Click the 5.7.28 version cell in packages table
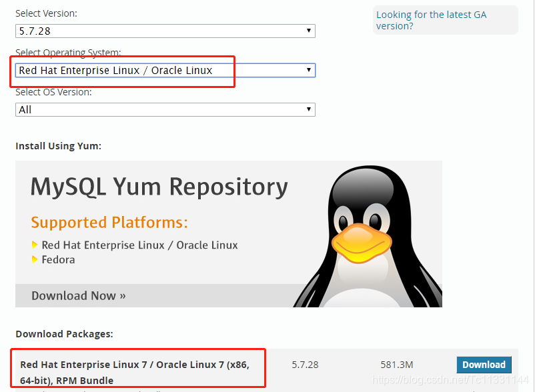The image size is (535, 392). coord(305,365)
